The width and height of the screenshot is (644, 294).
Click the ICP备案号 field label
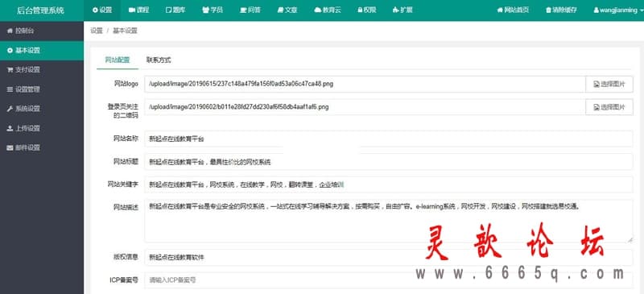click(124, 280)
